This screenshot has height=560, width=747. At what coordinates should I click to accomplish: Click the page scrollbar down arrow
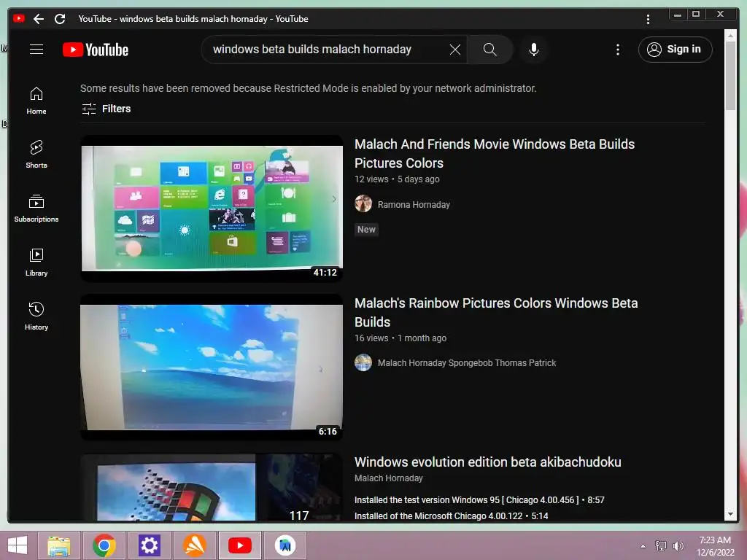730,514
